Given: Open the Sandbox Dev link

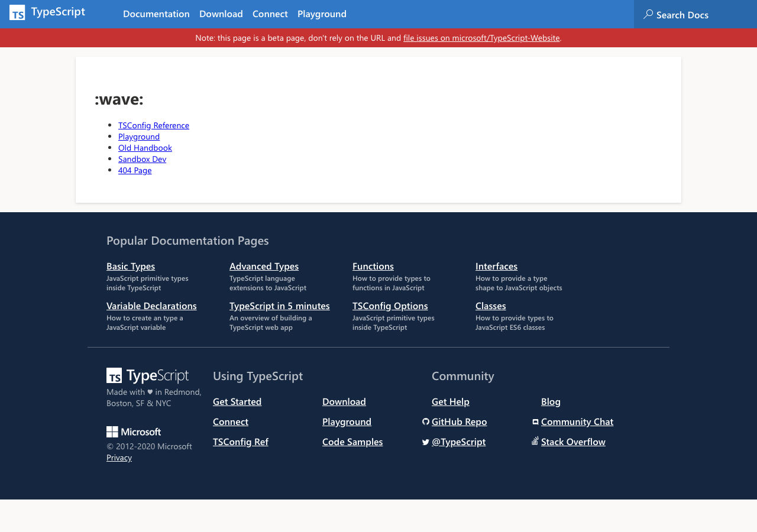Looking at the screenshot, I should pos(142,159).
